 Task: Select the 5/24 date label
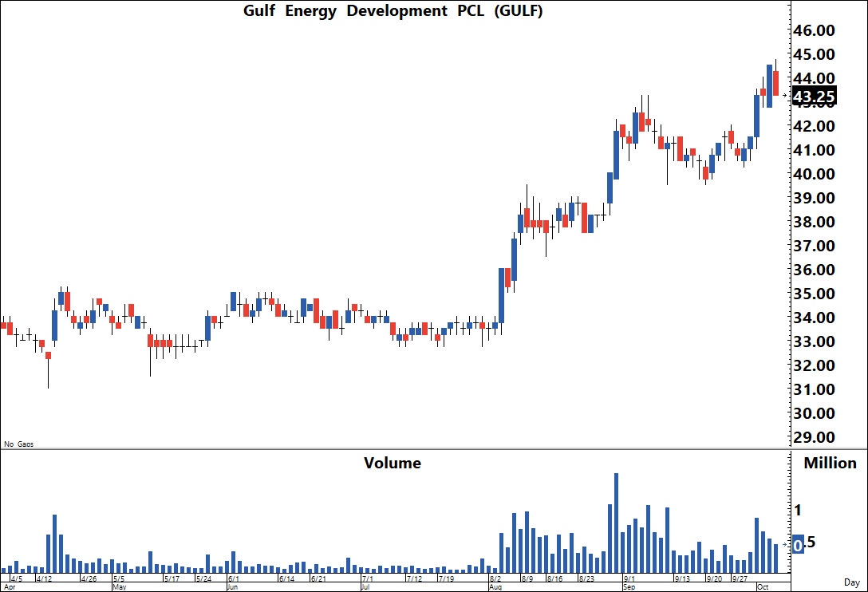[x=204, y=578]
